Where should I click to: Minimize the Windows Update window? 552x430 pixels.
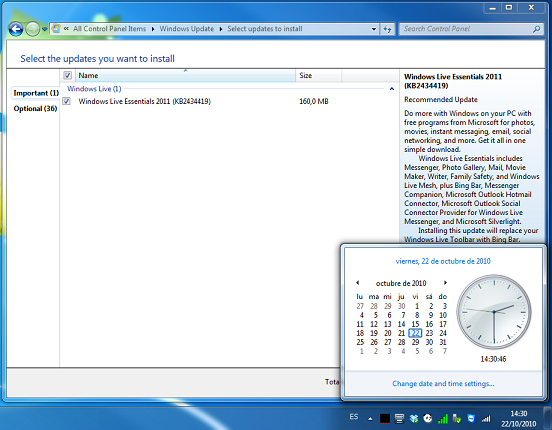point(492,7)
